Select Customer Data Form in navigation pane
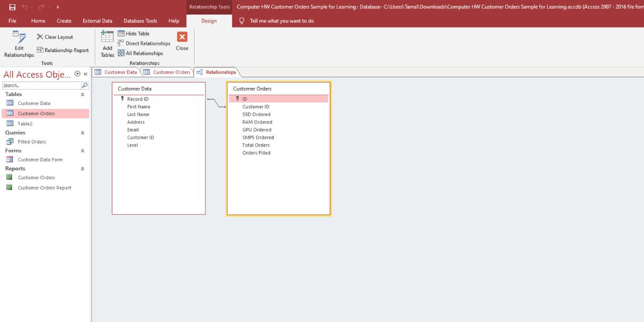Screen dimensions: 644x322 (40, 159)
